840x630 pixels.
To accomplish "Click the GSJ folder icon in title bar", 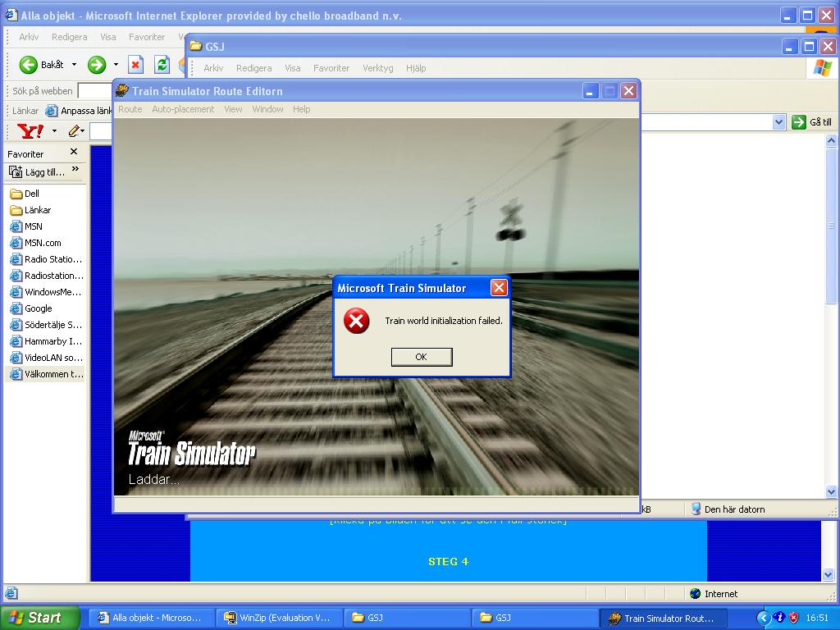I will click(196, 46).
